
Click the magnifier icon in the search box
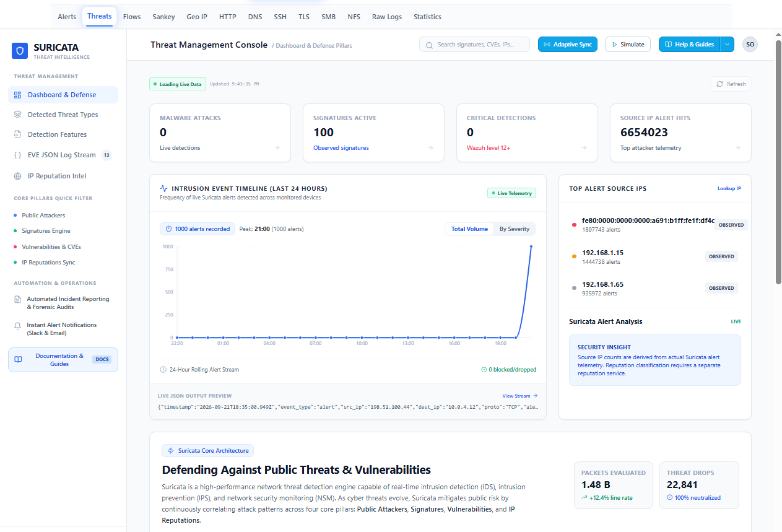click(429, 45)
